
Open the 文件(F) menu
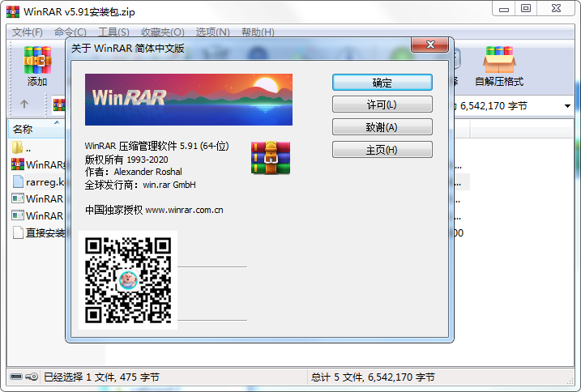27,32
